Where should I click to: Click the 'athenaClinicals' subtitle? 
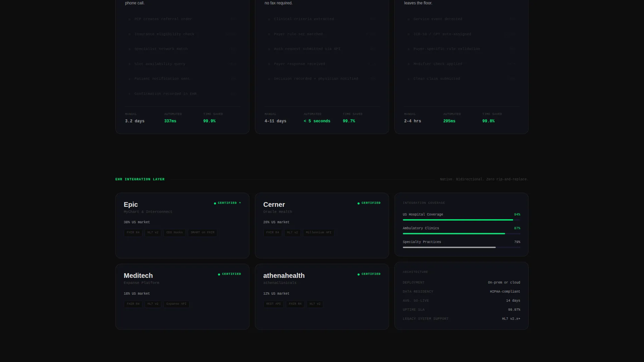click(x=280, y=283)
